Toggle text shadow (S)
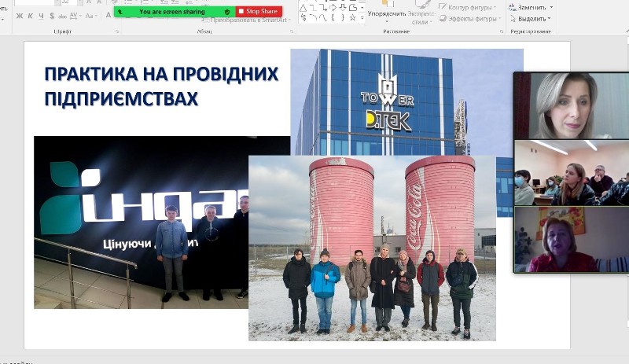 (52, 16)
